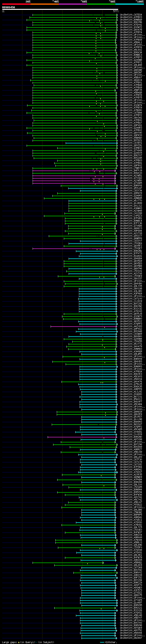This screenshot has height=644, width=146.
Task: Click the purple ~60% identity legend segment
Action: [x=73, y=4]
